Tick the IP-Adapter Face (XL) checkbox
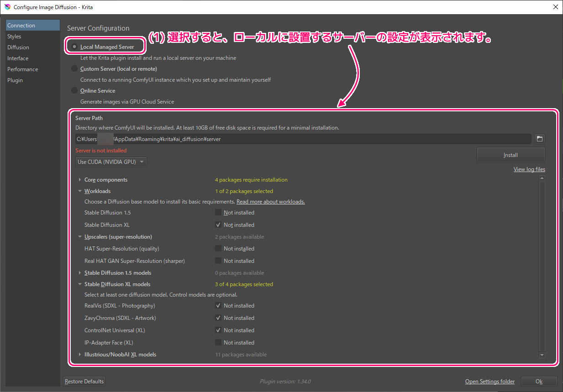 [x=218, y=342]
